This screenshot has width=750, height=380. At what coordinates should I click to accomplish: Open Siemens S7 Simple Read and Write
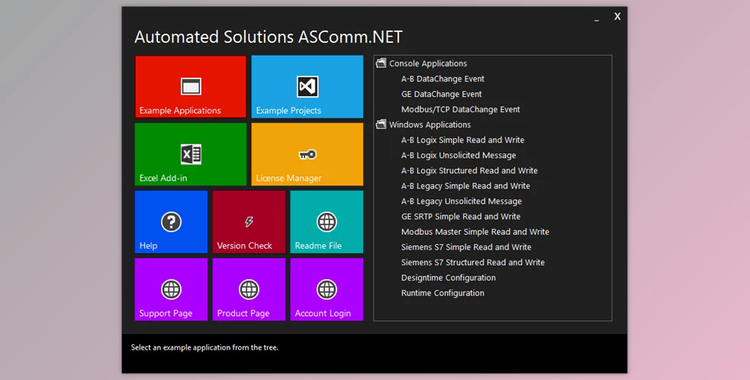tap(466, 247)
